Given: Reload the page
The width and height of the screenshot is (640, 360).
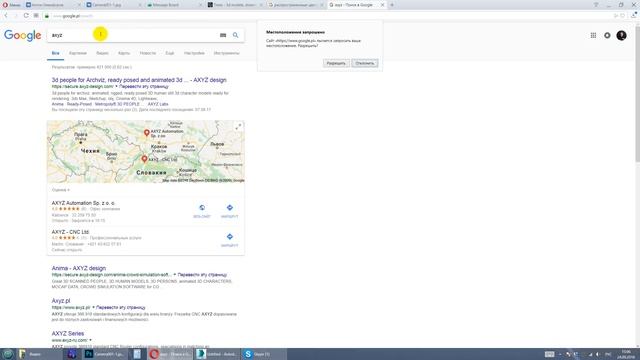Looking at the screenshot, I should (26, 16).
